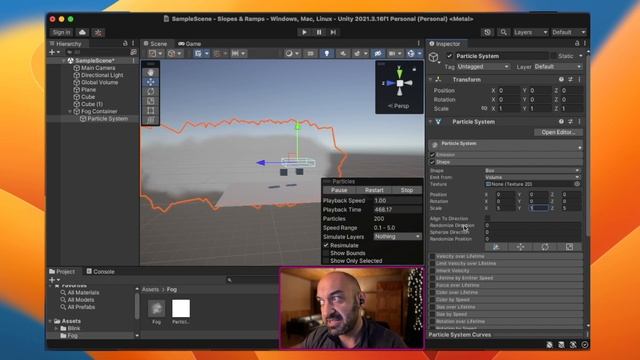Select the Rotate tool in Scene view
The height and width of the screenshot is (360, 640).
151,91
